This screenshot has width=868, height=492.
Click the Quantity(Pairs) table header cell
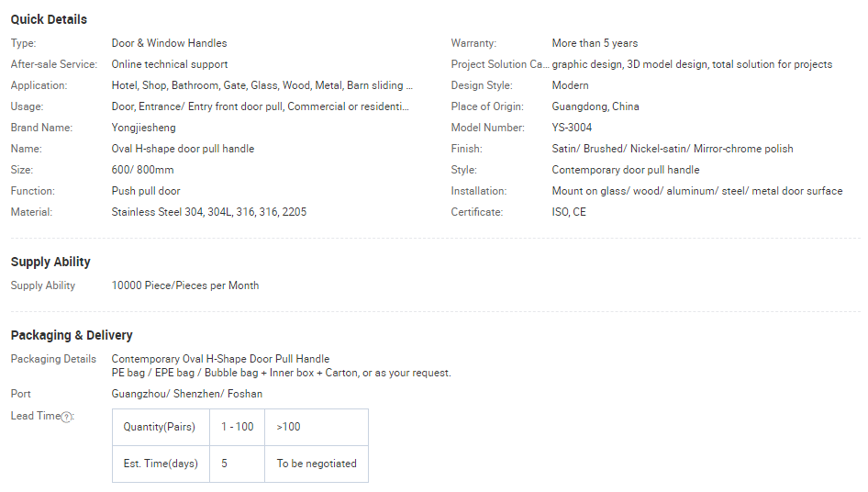pos(160,427)
